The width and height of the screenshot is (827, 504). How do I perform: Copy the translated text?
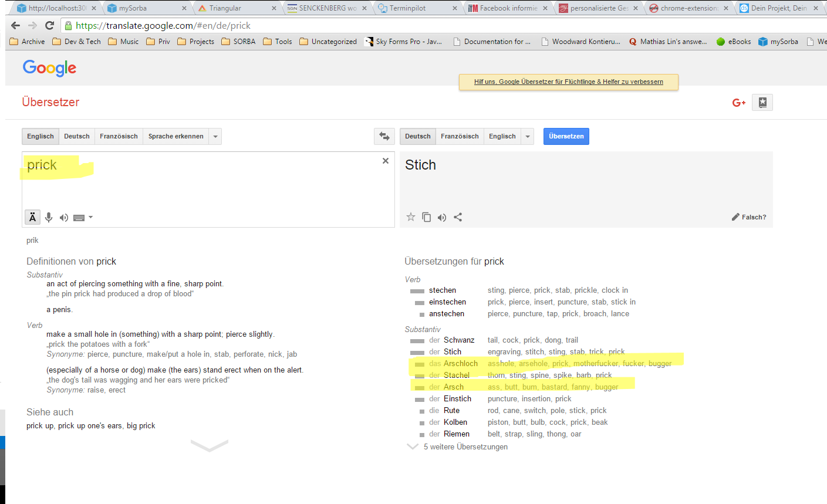coord(427,217)
